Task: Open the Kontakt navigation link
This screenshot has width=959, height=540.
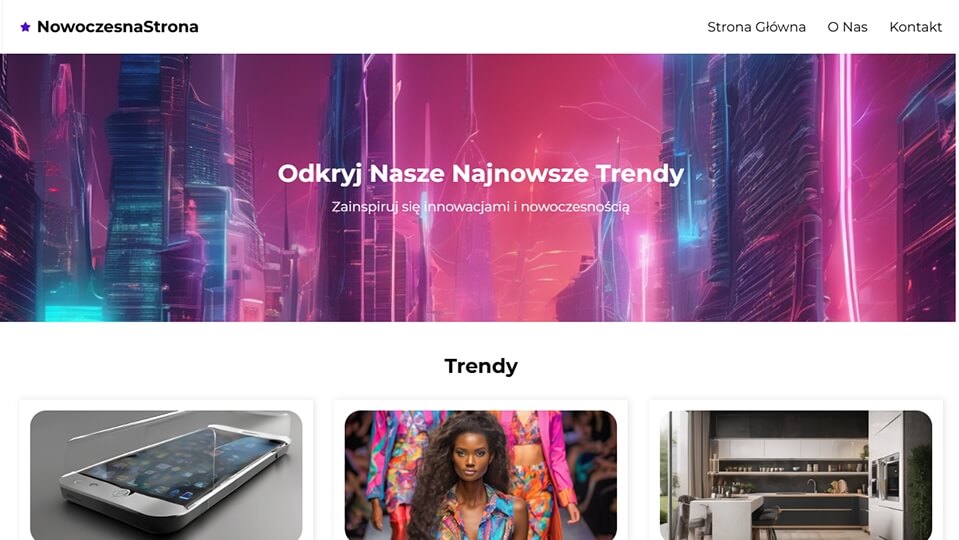Action: point(915,27)
